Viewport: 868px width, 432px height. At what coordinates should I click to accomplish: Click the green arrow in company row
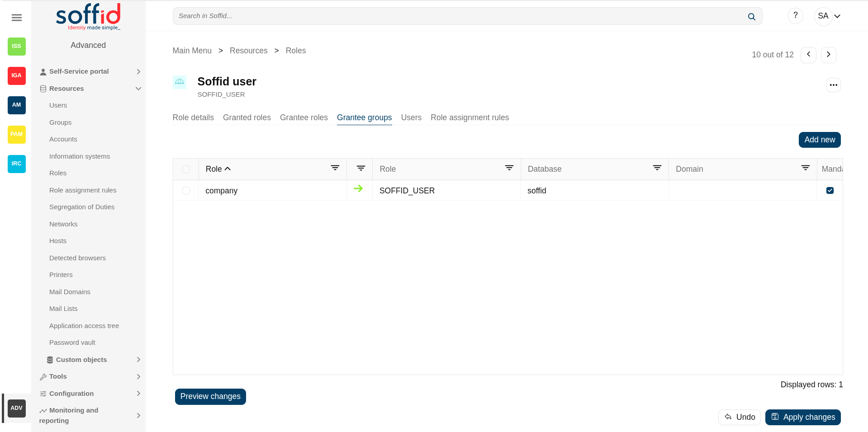358,189
